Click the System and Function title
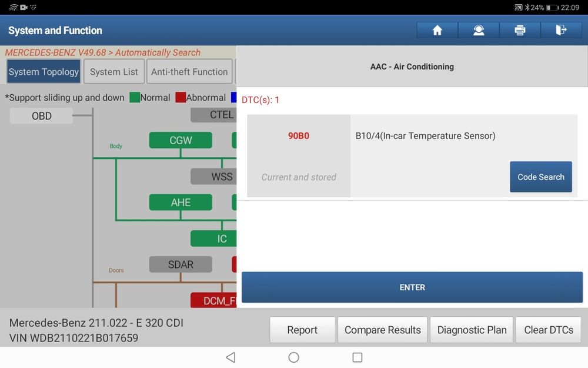 [x=55, y=31]
